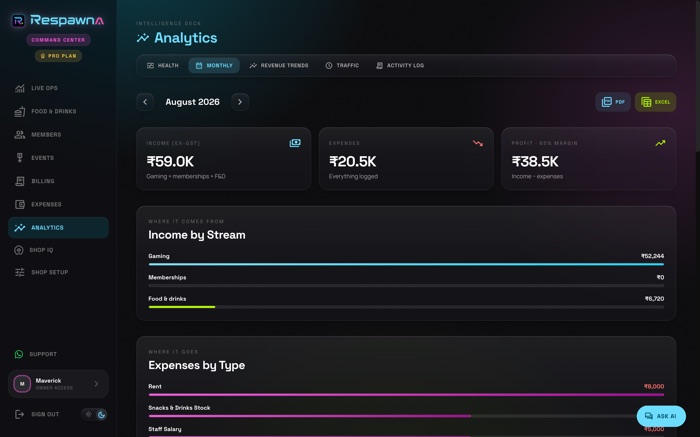Open Live Ops chart icon in sidebar
This screenshot has width=700, height=437.
(20, 88)
